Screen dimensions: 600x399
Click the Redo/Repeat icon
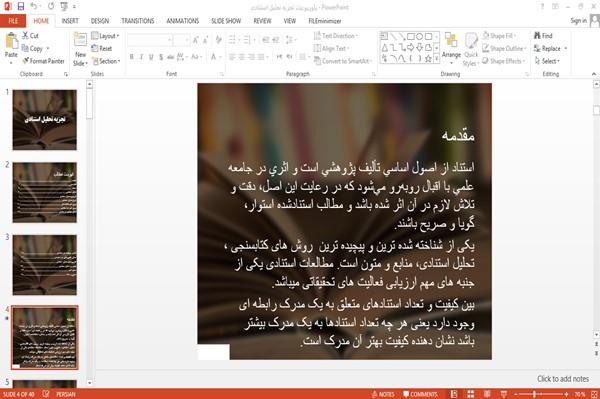[x=51, y=6]
